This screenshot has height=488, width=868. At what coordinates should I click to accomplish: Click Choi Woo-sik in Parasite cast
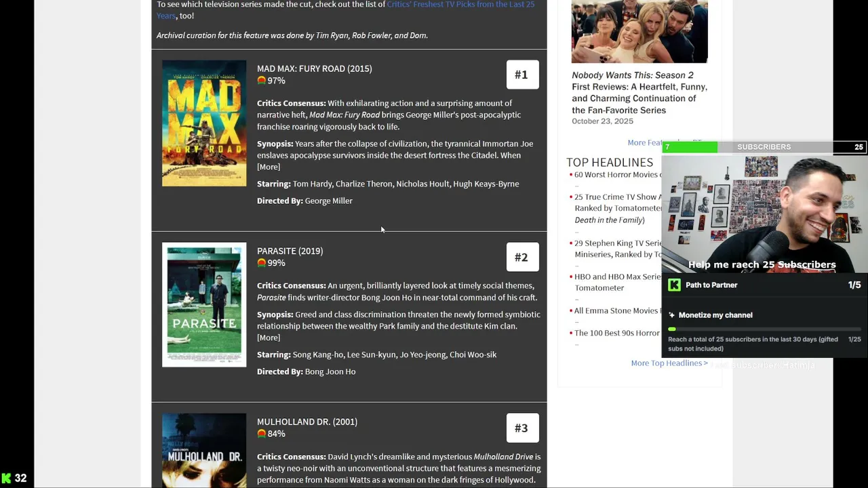pyautogui.click(x=473, y=354)
